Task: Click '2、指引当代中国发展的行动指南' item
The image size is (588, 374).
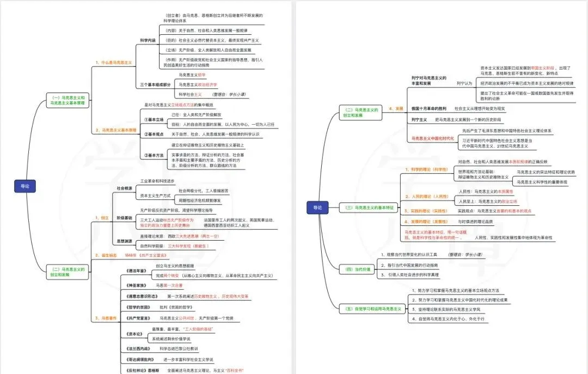Action: click(409, 265)
